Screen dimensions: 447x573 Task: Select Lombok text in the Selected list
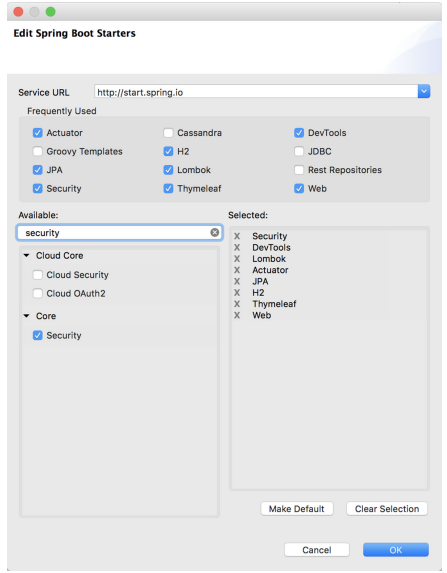coord(269,259)
